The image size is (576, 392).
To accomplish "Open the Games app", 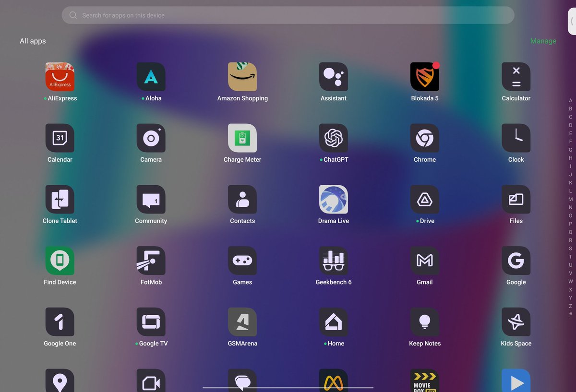I will pos(242,261).
